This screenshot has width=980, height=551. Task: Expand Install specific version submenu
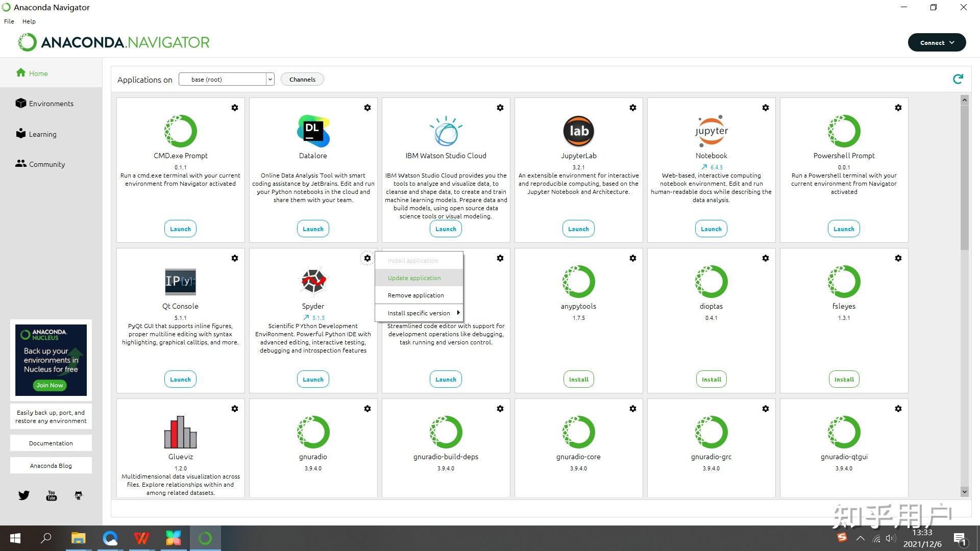pyautogui.click(x=419, y=313)
